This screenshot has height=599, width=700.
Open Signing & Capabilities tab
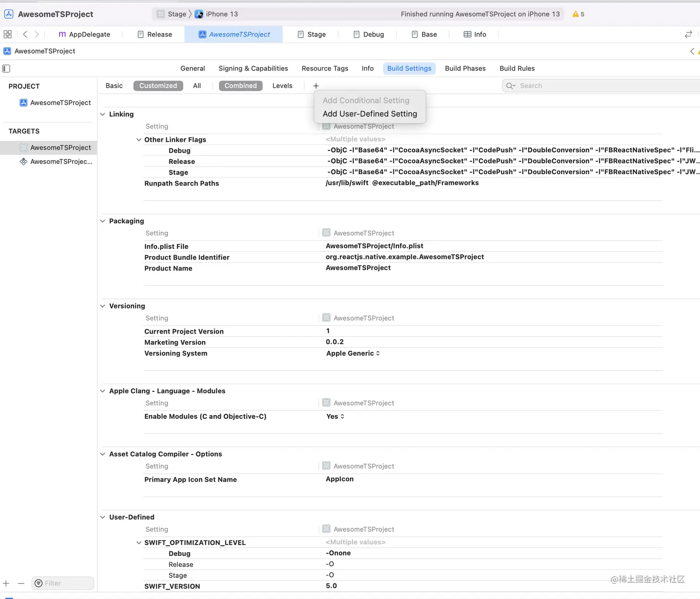253,69
